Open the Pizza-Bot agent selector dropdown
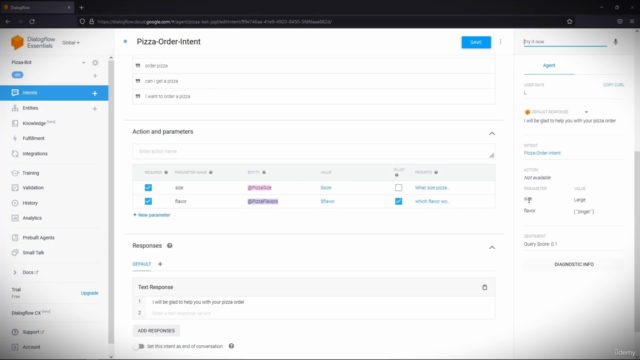The width and height of the screenshot is (640, 360). click(83, 62)
